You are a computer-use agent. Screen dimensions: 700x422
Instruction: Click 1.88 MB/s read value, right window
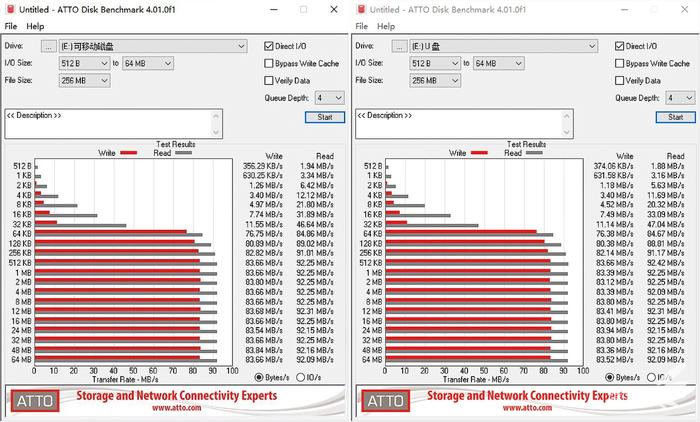667,166
